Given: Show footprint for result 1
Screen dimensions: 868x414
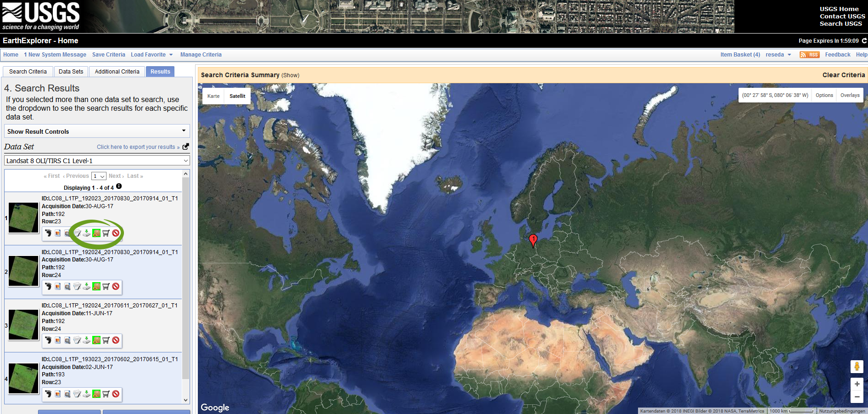Looking at the screenshot, I should pyautogui.click(x=48, y=233).
